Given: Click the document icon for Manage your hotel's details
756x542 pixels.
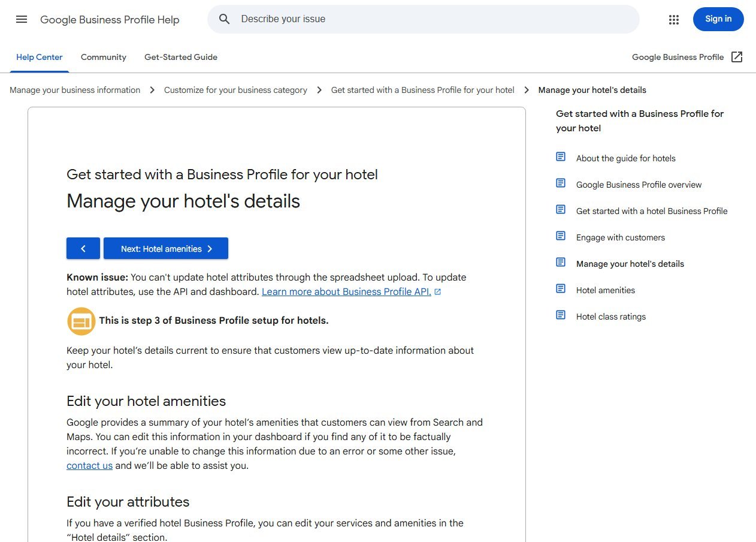Looking at the screenshot, I should [x=561, y=262].
